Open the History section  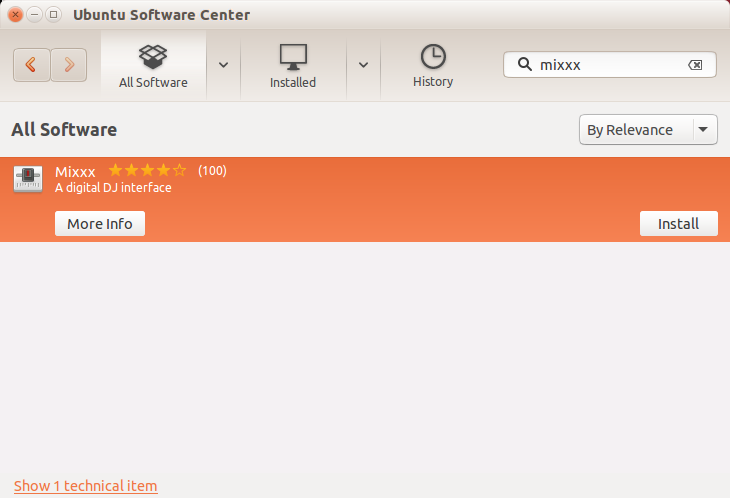(433, 65)
